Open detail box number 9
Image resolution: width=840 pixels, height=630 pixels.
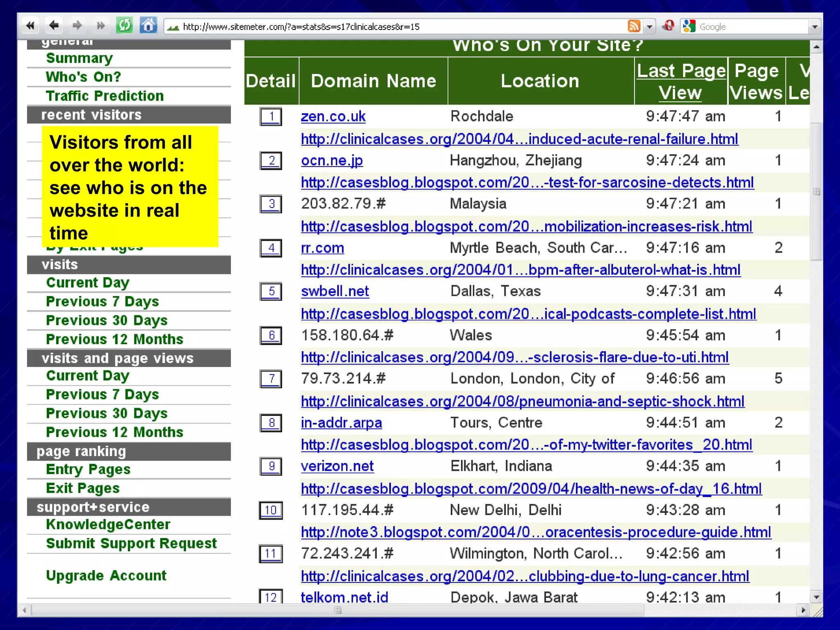click(x=271, y=466)
